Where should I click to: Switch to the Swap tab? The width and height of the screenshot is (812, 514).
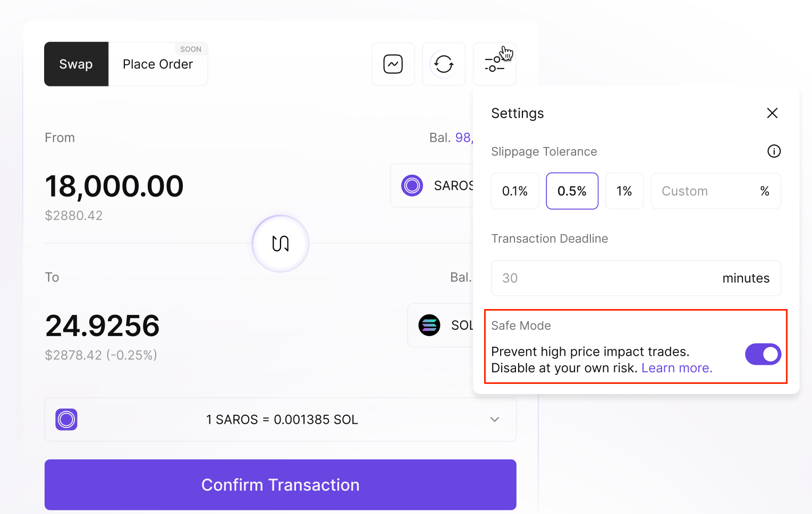click(76, 64)
